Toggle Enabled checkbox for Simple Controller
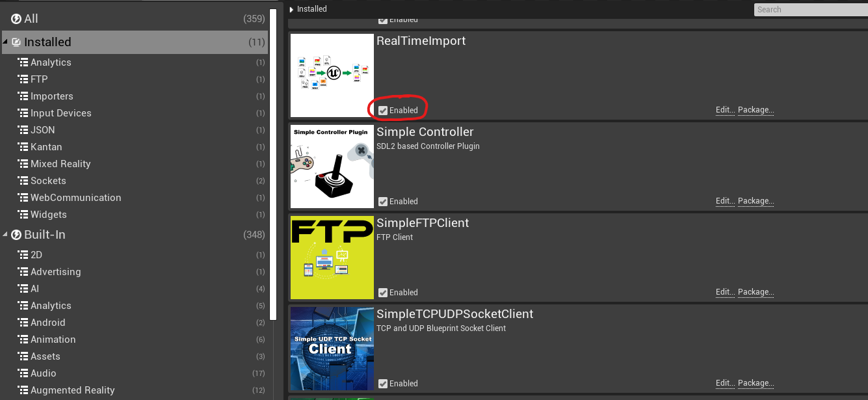 [383, 202]
